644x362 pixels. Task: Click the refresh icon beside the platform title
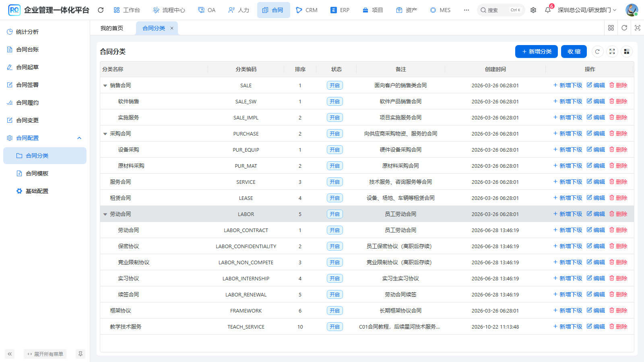point(101,10)
